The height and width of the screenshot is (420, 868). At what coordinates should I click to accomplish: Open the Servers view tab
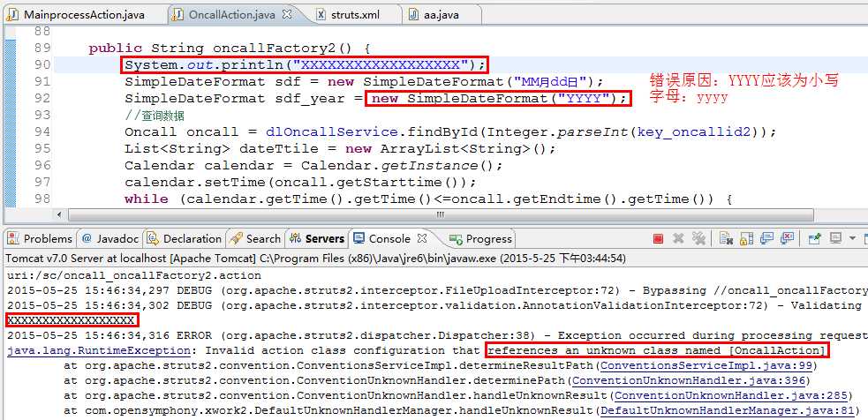coord(324,239)
